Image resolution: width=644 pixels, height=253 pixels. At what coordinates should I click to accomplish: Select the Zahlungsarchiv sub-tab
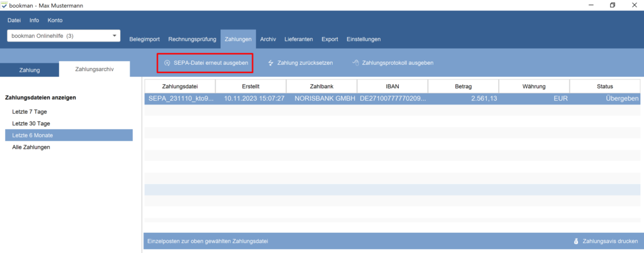tap(94, 69)
